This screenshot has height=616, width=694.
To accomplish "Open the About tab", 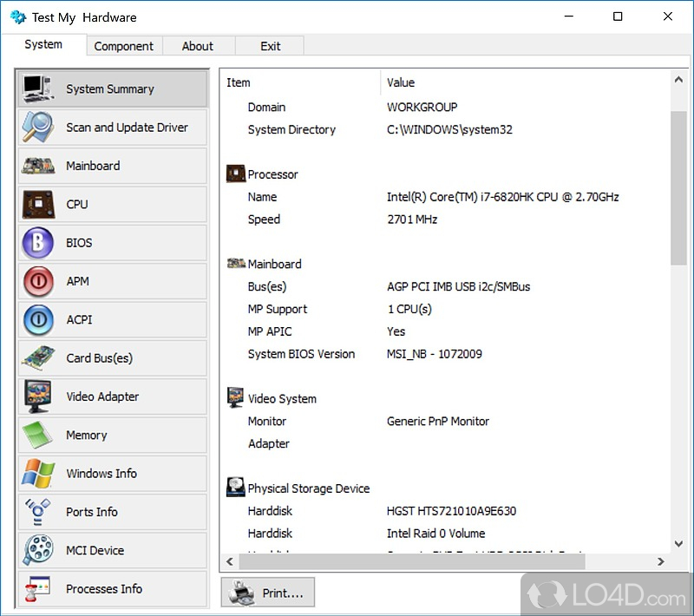I will coord(197,46).
